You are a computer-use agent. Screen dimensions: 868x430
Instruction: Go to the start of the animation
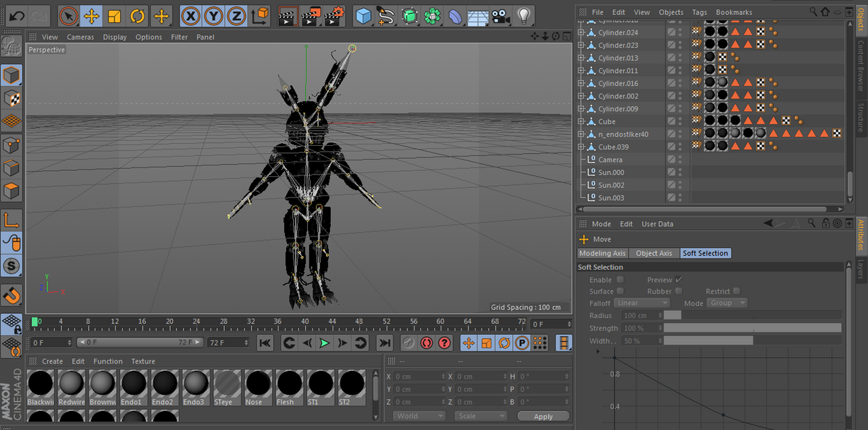pyautogui.click(x=265, y=343)
